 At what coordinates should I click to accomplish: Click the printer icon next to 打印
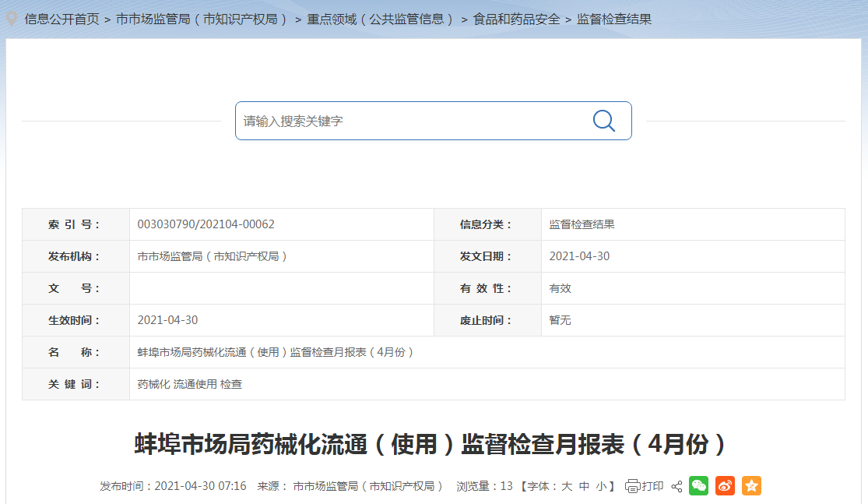(633, 486)
